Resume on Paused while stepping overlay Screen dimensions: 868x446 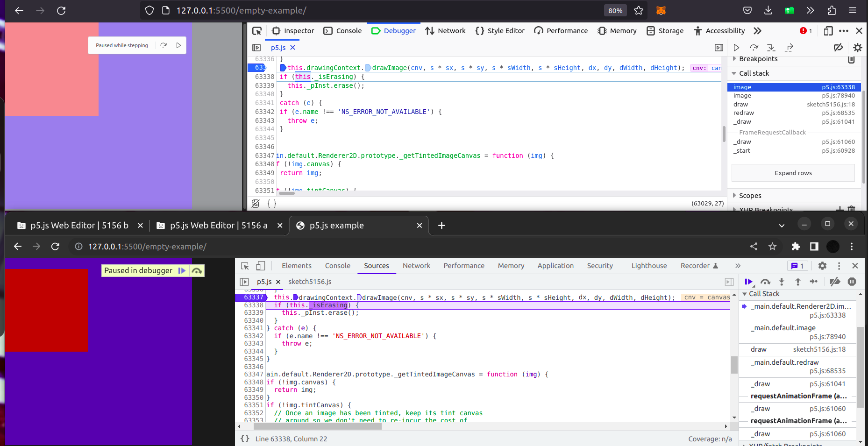[178, 45]
